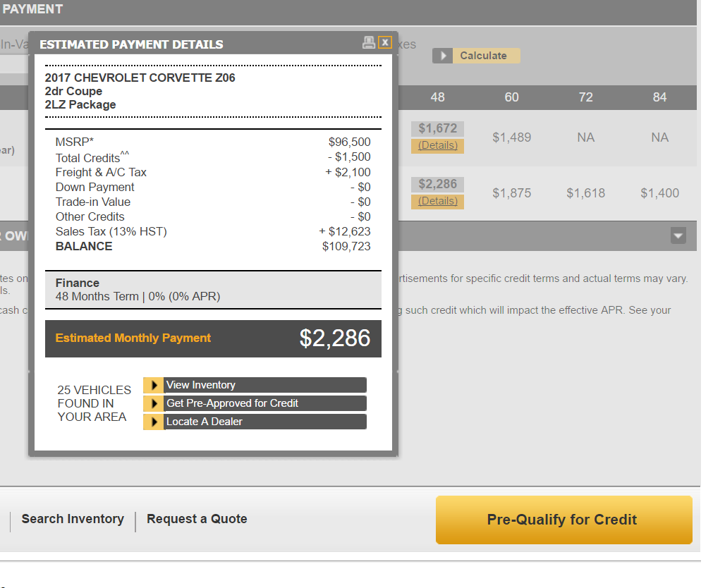Click the arrow icon for Get Pre-Approved for Credit

153,403
